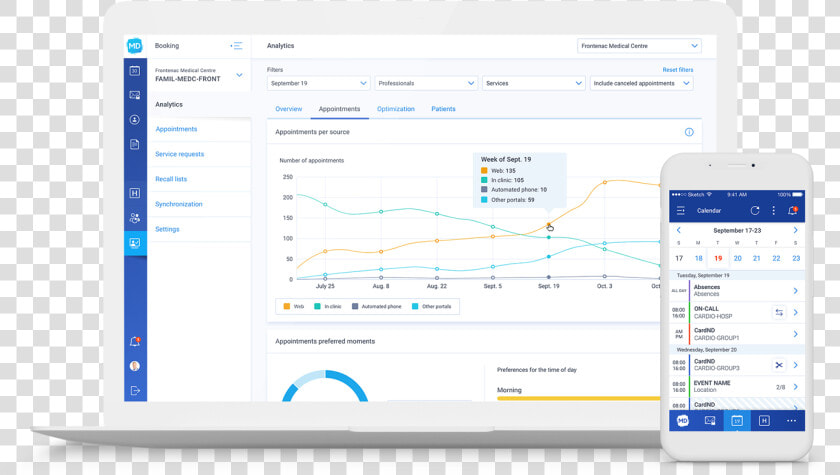Open the CARDIO-GROUP1 event chevron

[x=796, y=334]
